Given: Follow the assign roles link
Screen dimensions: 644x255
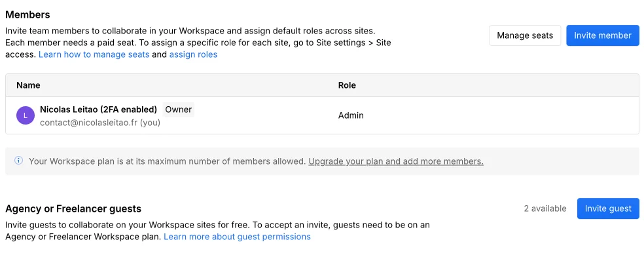Looking at the screenshot, I should pyautogui.click(x=193, y=54).
